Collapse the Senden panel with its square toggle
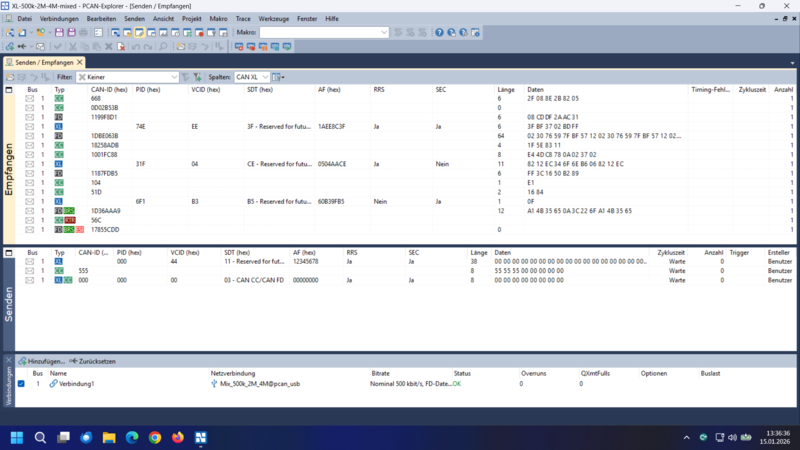 click(x=9, y=253)
